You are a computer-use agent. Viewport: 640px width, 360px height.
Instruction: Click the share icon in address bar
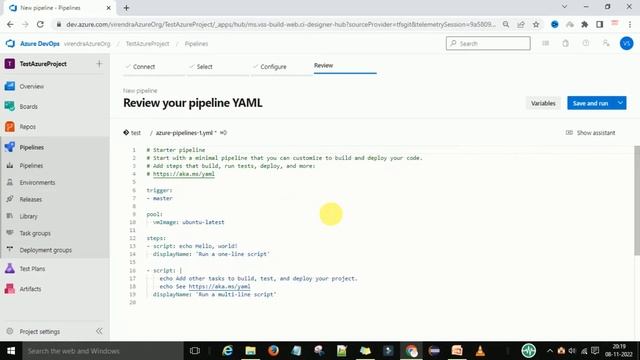point(521,24)
